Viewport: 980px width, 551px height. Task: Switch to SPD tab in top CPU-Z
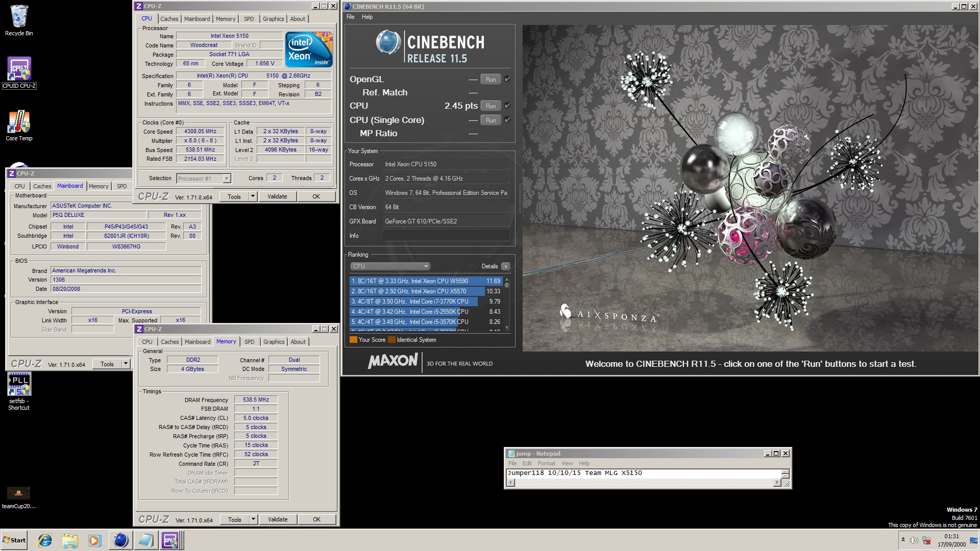249,19
